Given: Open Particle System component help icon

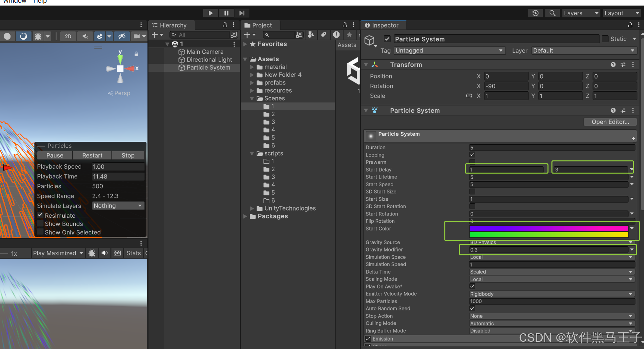Looking at the screenshot, I should point(613,110).
